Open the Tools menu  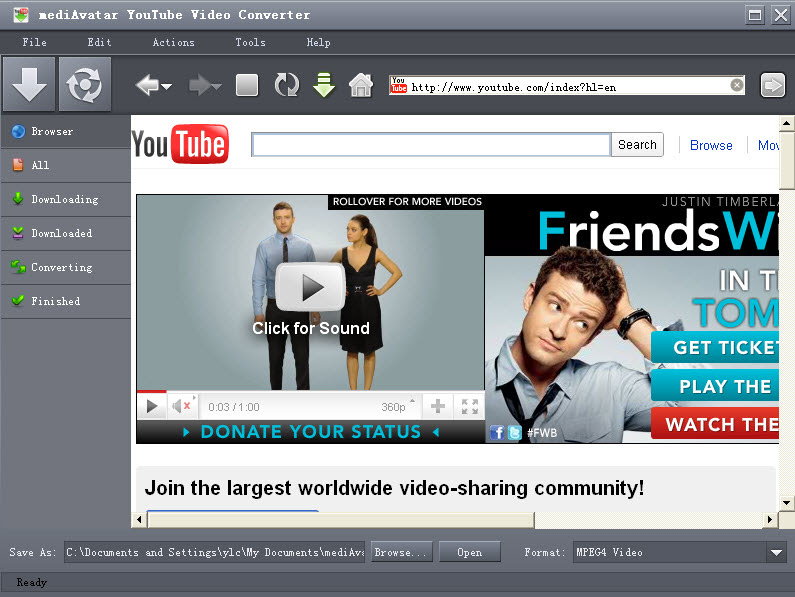coord(250,42)
